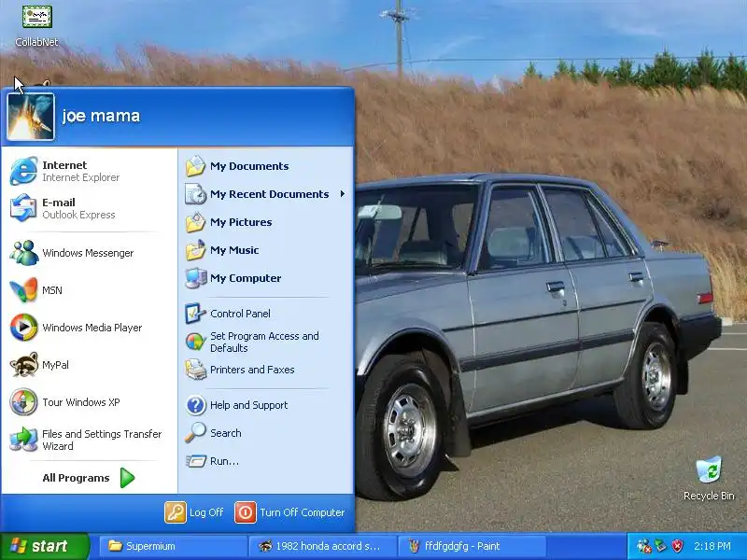Viewport: 747px width, 560px height.
Task: Open the MyPal raccoon icon
Action: (x=23, y=365)
